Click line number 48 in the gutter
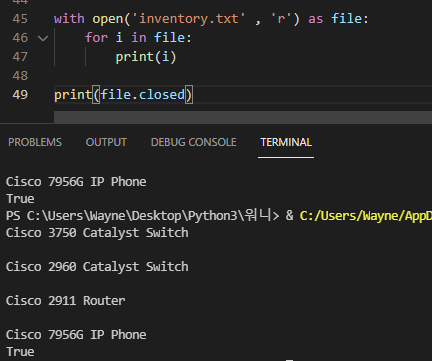This screenshot has width=432, height=361. tap(20, 76)
